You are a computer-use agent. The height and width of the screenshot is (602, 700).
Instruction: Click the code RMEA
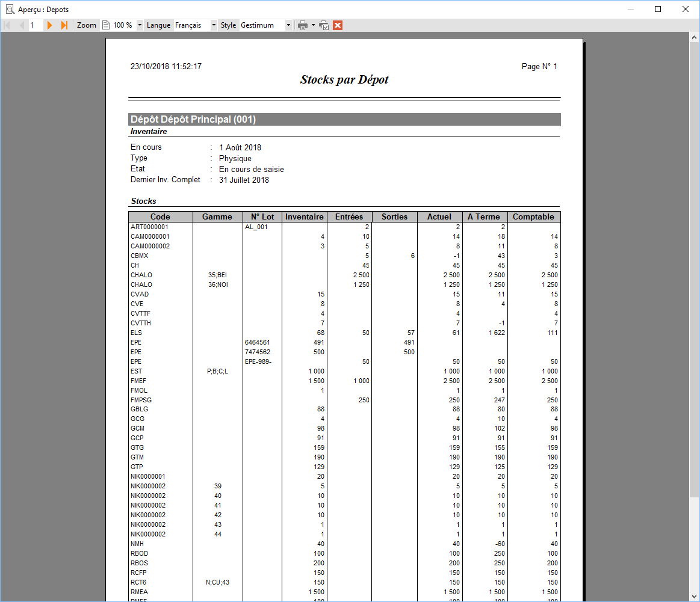(x=139, y=592)
